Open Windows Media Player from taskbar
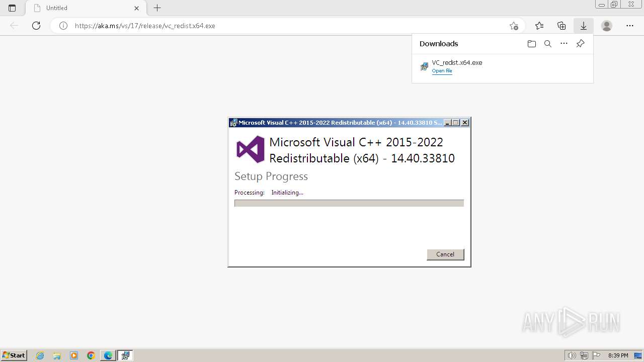Image resolution: width=644 pixels, height=362 pixels. [74, 355]
